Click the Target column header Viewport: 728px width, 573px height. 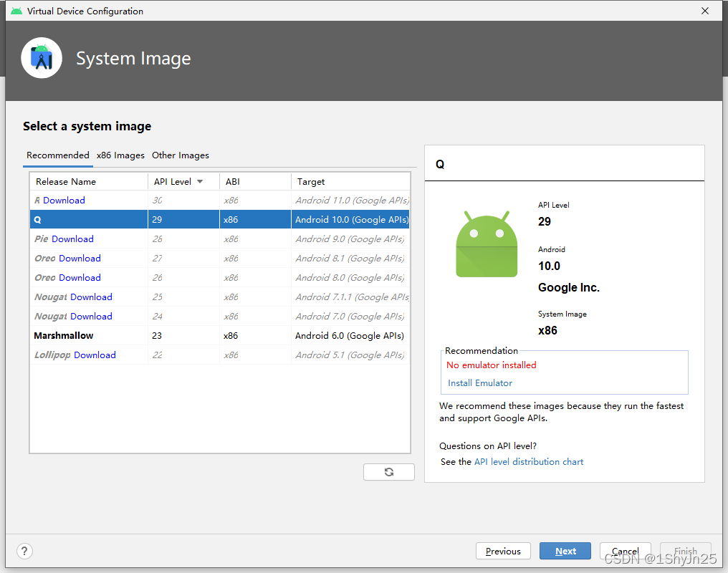350,181
